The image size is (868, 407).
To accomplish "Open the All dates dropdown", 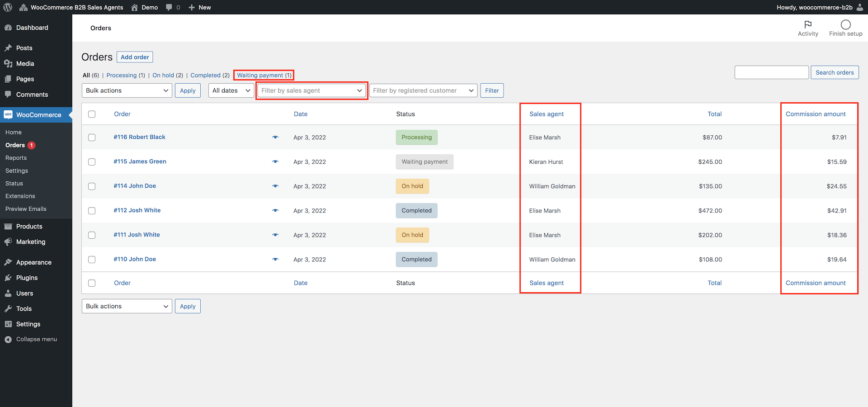I will pyautogui.click(x=231, y=90).
